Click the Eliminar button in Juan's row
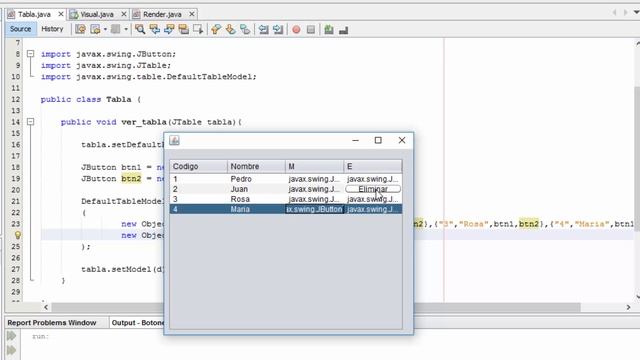Screen dimensions: 640x360 click(x=373, y=189)
